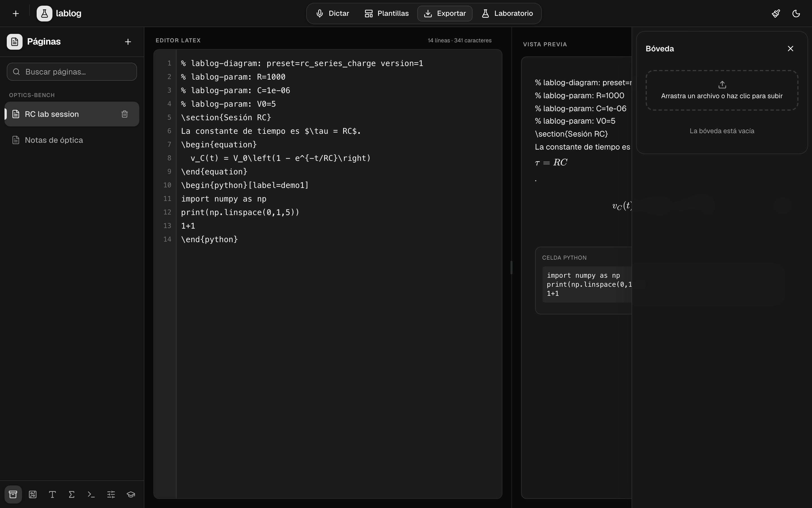Screen dimensions: 812x508
Task: Click the OPTICS-BENCH group label
Action: point(32,95)
